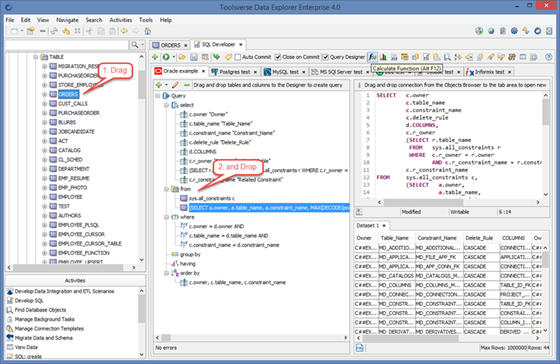Viewport: 560px width, 364px height.
Task: Click the Objects Browser search input field
Action: (67, 45)
